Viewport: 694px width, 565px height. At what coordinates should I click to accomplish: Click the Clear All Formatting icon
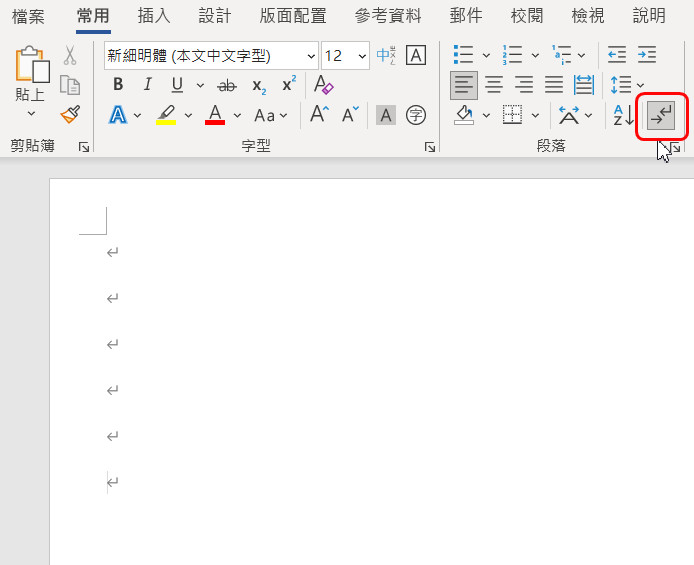(x=323, y=85)
